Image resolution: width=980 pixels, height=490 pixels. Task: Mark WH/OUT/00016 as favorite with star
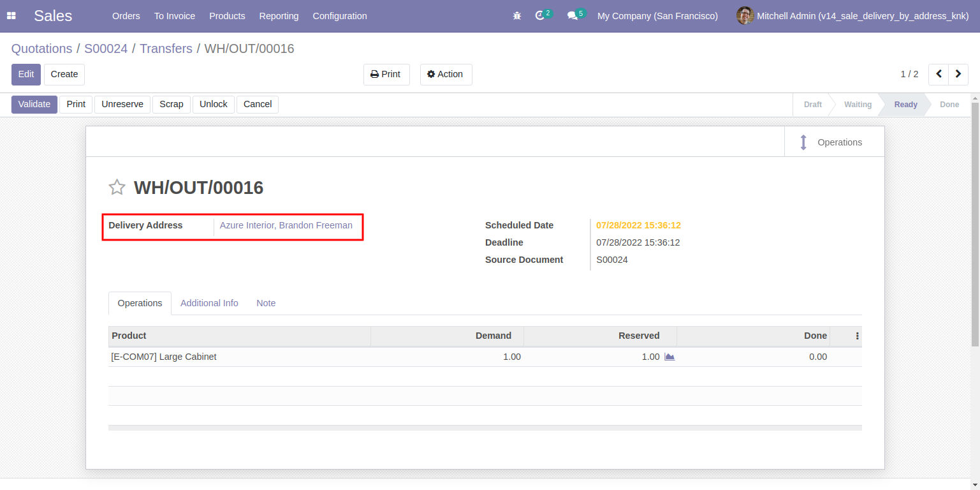117,187
